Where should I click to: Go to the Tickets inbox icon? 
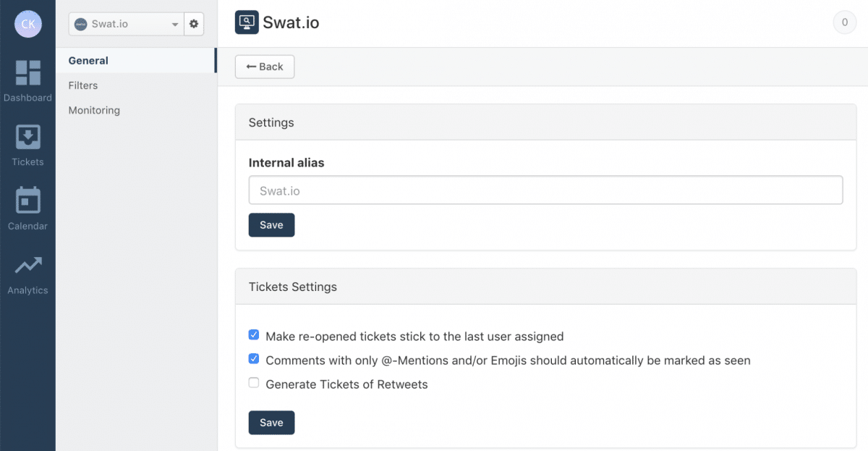[x=27, y=137]
